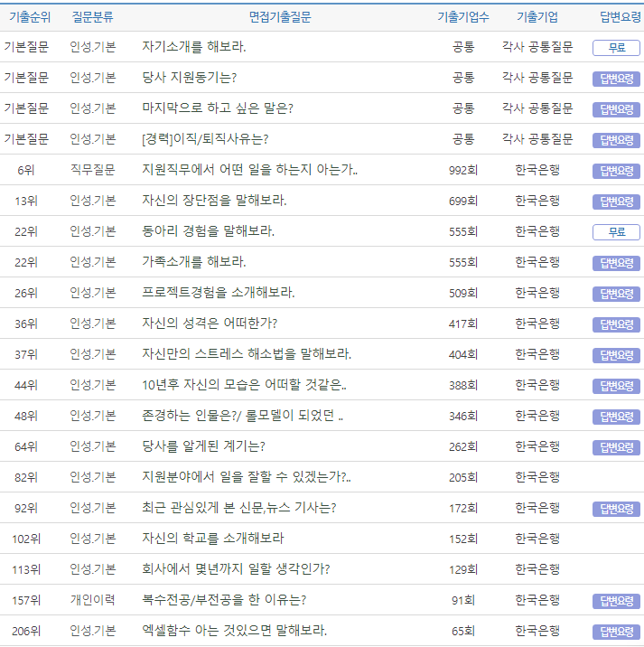Click 답변요령 for 이직/퇴직사유는? row
This screenshot has height=647, width=644.
616,140
